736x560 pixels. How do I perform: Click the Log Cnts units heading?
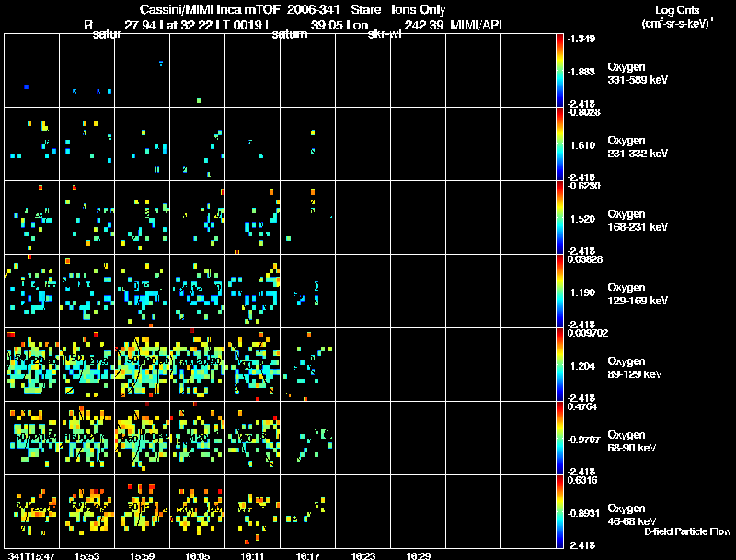click(677, 10)
